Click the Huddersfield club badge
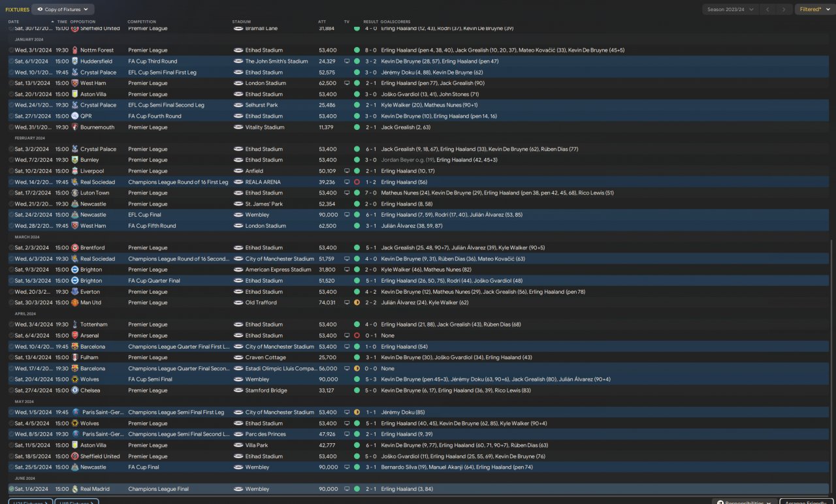Viewport: 836px width, 504px height. [x=75, y=61]
